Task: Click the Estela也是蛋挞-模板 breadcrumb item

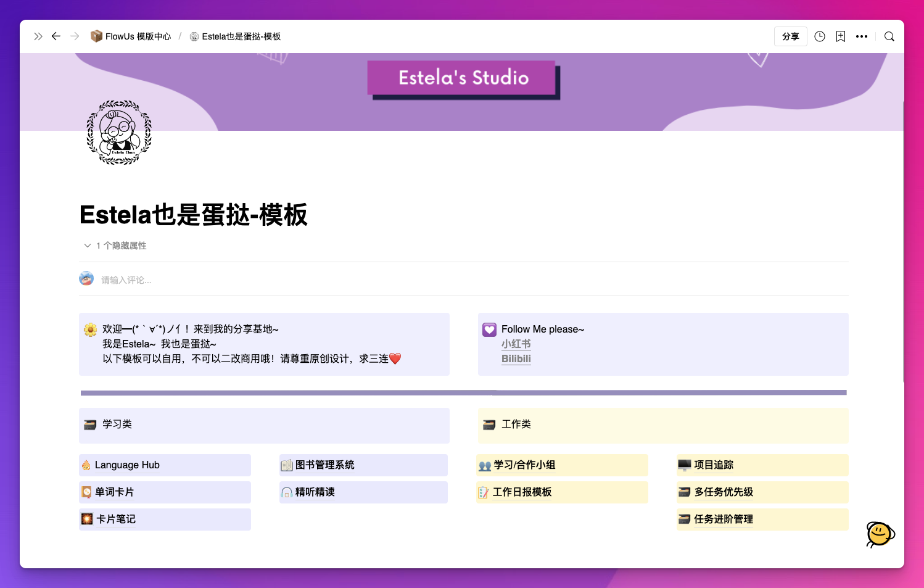Action: [241, 36]
